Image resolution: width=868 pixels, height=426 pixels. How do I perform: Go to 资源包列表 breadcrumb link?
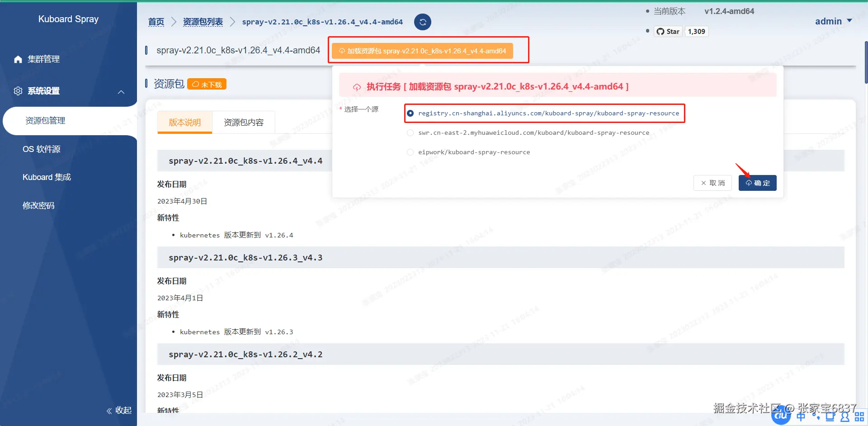203,22
